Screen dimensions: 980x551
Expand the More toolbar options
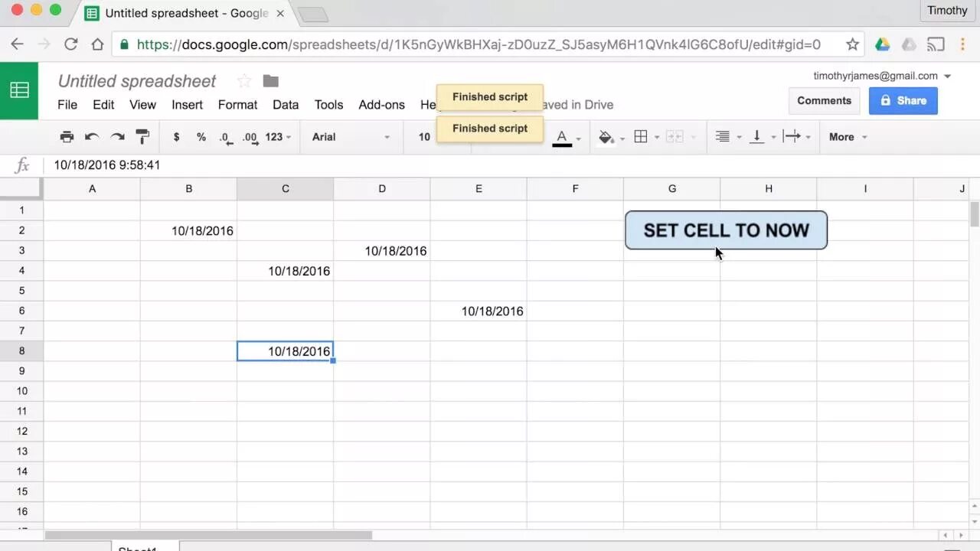pos(848,137)
